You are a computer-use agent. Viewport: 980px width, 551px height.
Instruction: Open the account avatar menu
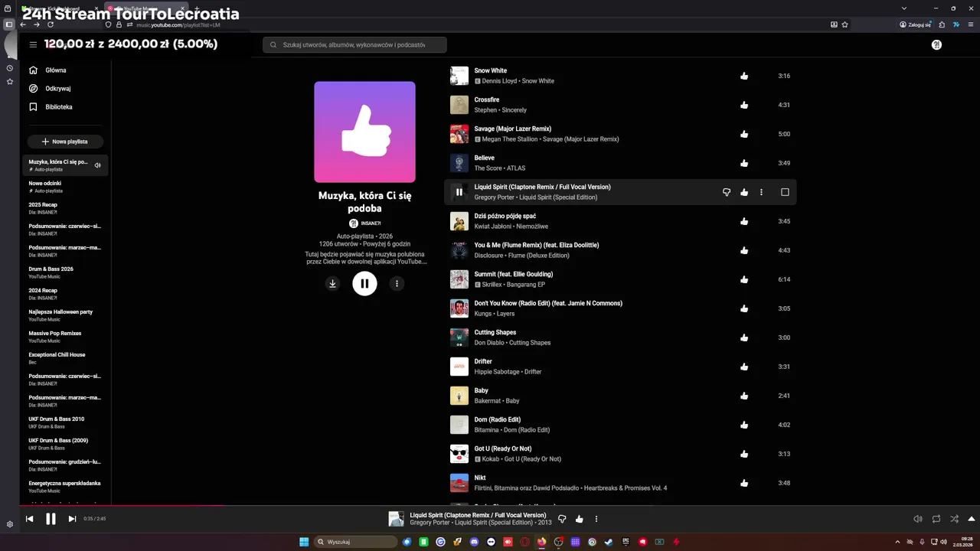tap(936, 45)
